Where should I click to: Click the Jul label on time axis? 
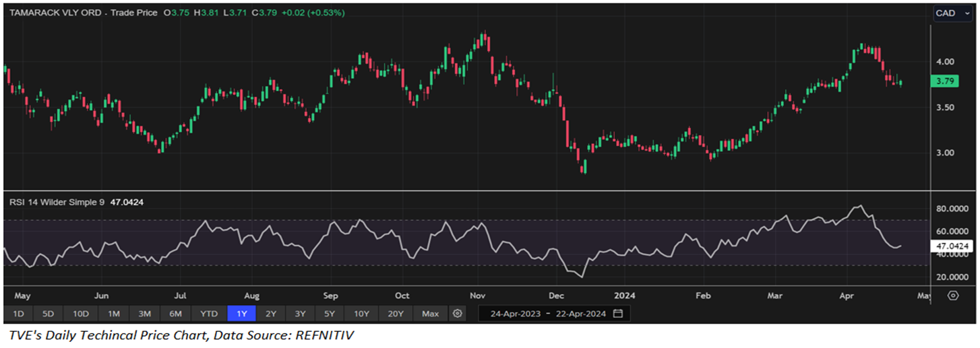(180, 295)
